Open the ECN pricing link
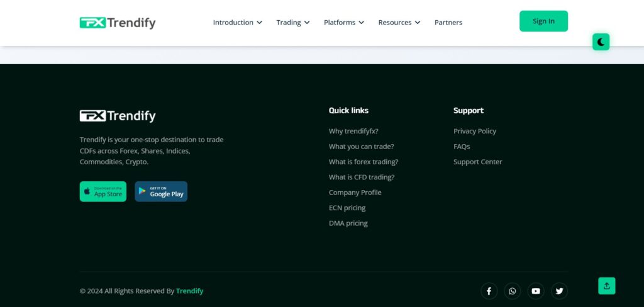The image size is (644, 307). pos(347,208)
